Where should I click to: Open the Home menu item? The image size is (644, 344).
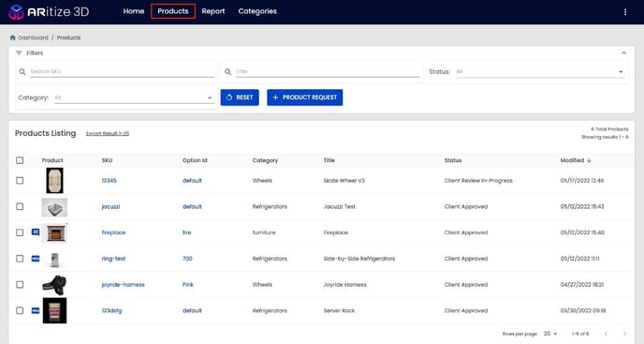[134, 11]
